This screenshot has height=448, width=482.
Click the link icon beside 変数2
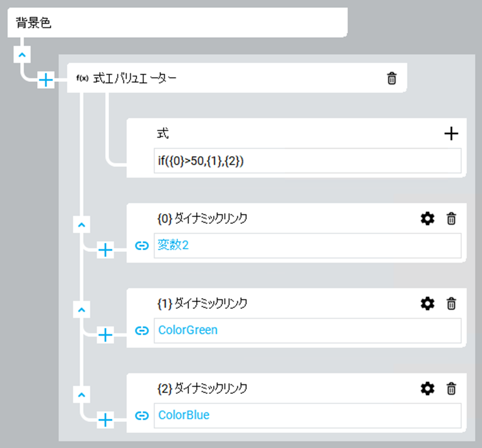[142, 246]
